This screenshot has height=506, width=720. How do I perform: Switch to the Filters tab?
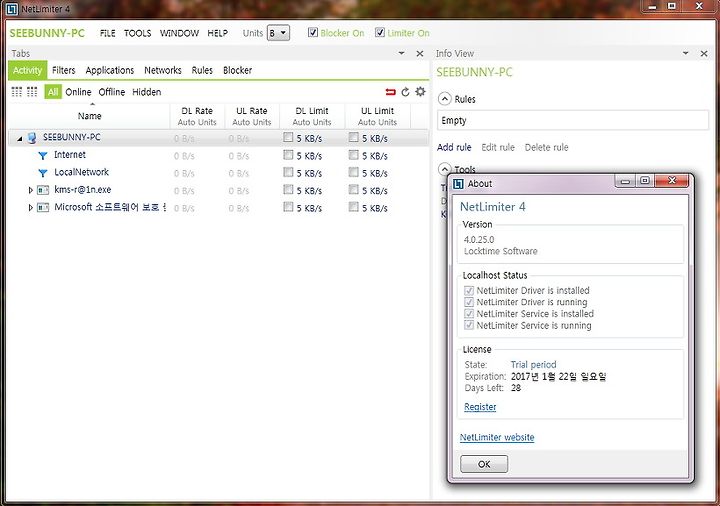pyautogui.click(x=63, y=70)
